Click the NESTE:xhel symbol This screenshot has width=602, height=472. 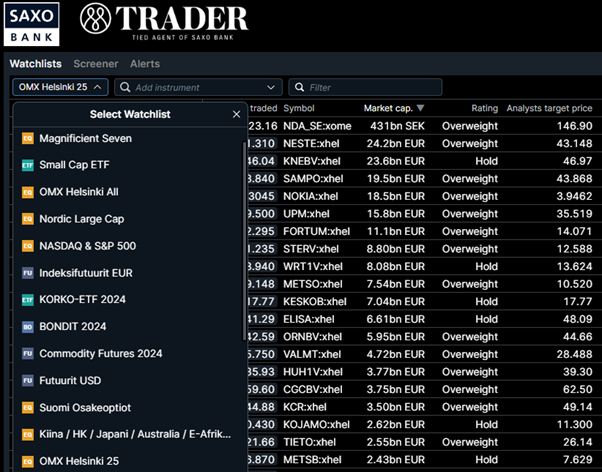click(x=311, y=144)
